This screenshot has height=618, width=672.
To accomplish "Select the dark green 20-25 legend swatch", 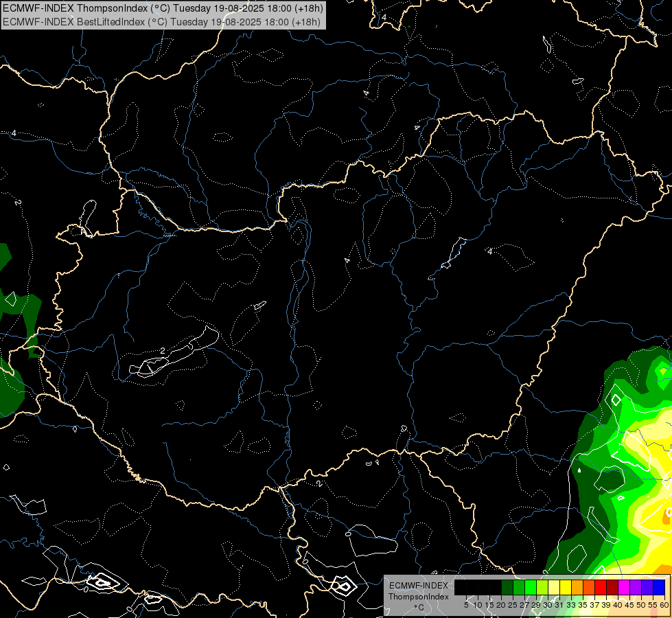I will pyautogui.click(x=507, y=587).
